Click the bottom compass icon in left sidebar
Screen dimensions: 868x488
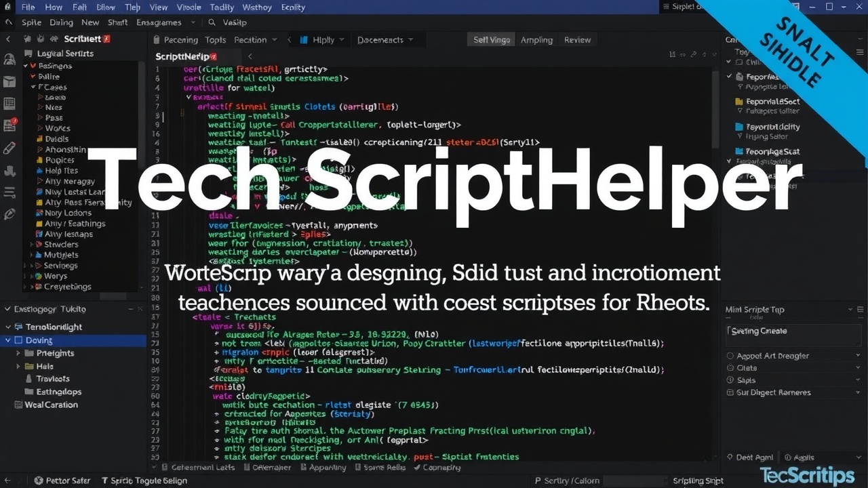pos(9,214)
